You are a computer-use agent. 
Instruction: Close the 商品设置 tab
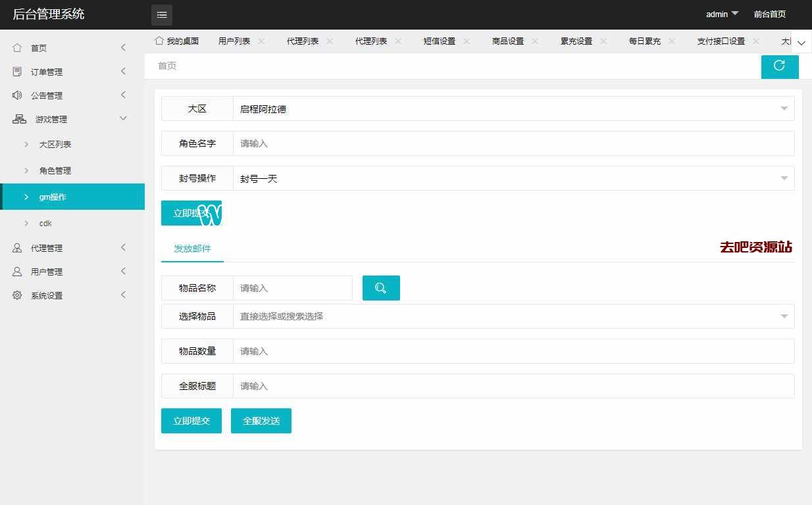tap(535, 41)
